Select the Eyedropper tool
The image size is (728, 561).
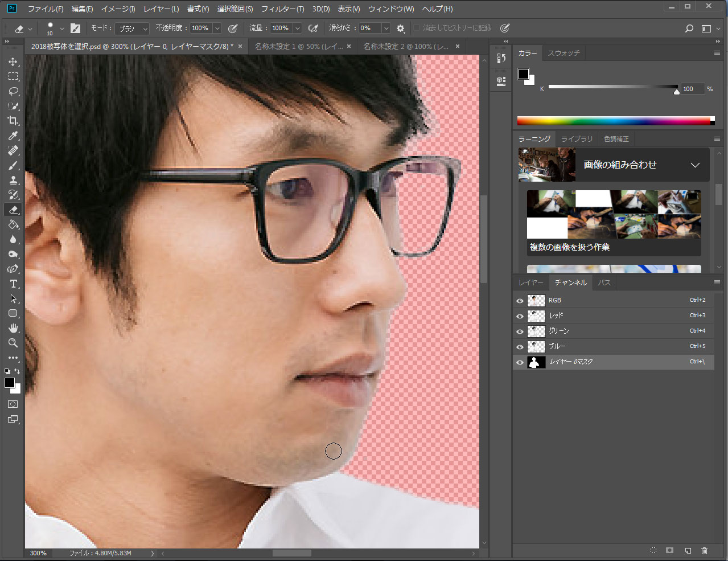(13, 136)
